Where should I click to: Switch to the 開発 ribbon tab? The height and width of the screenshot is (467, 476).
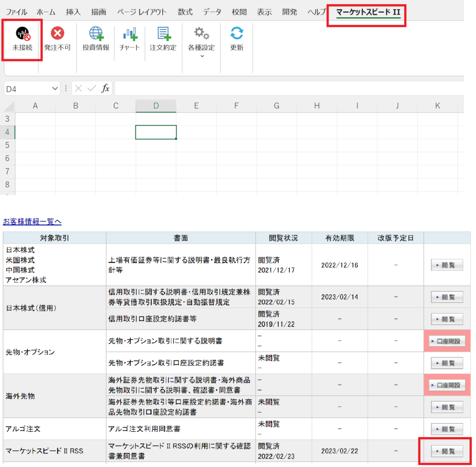coord(290,12)
